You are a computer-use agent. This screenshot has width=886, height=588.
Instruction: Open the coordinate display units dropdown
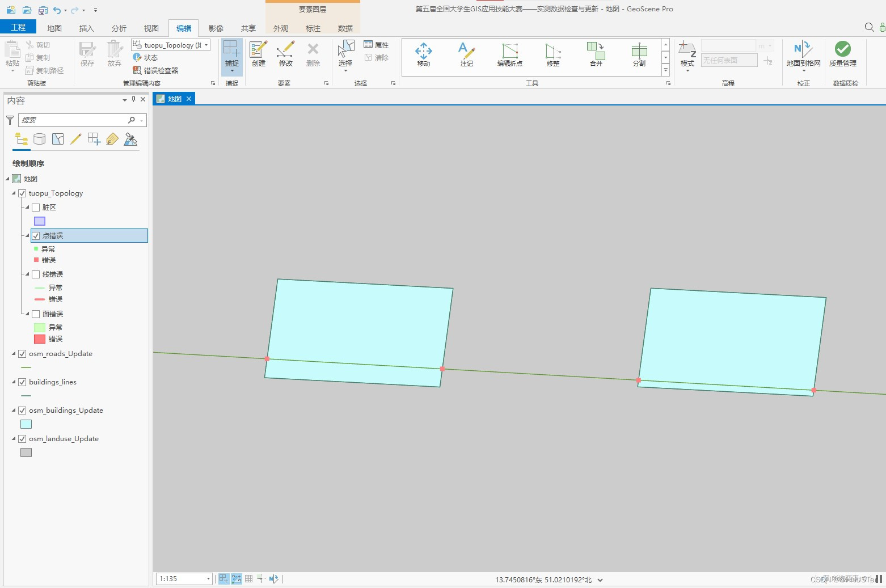[x=600, y=579]
